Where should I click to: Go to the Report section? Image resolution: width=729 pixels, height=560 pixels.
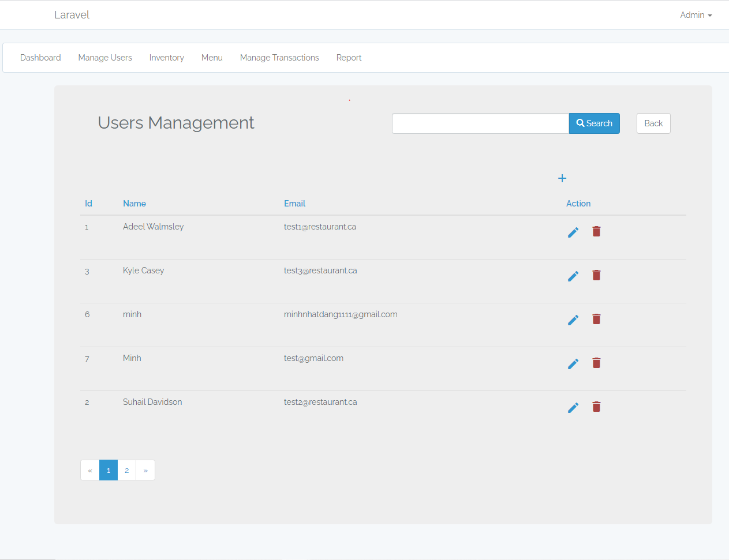coord(349,58)
